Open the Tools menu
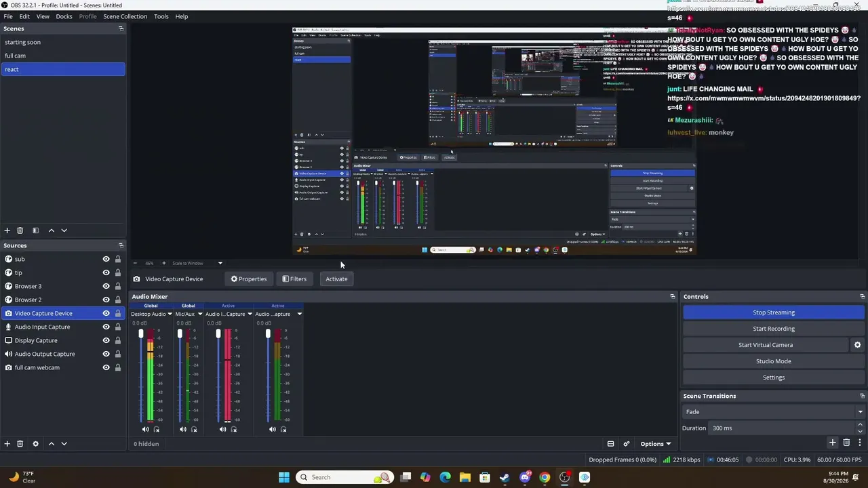The width and height of the screenshot is (868, 488). click(161, 16)
